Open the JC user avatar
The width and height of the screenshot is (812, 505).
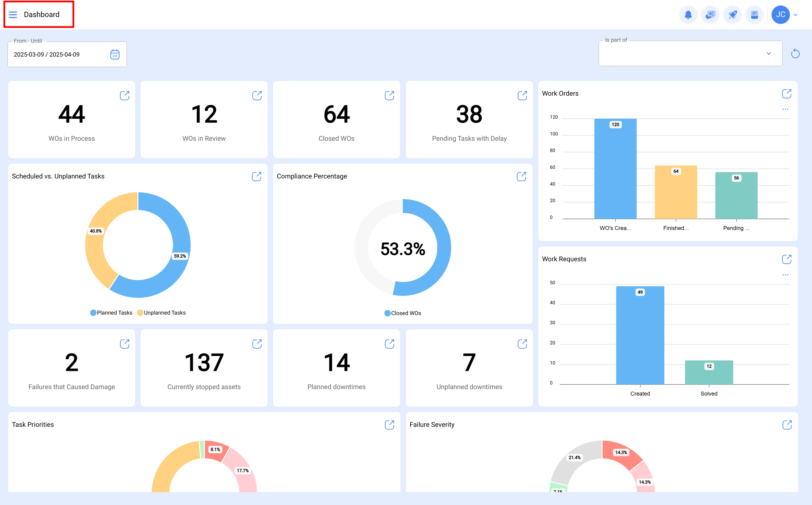click(780, 15)
